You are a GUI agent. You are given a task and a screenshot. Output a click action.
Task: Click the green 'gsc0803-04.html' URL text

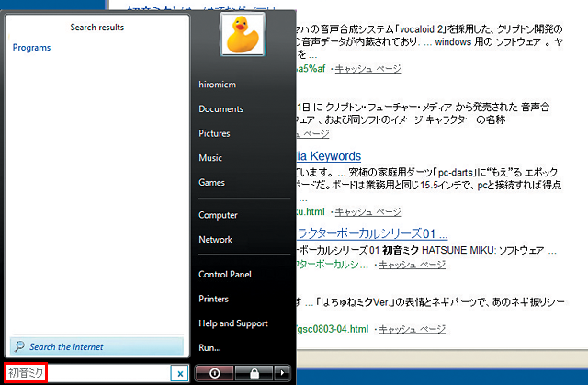click(333, 329)
